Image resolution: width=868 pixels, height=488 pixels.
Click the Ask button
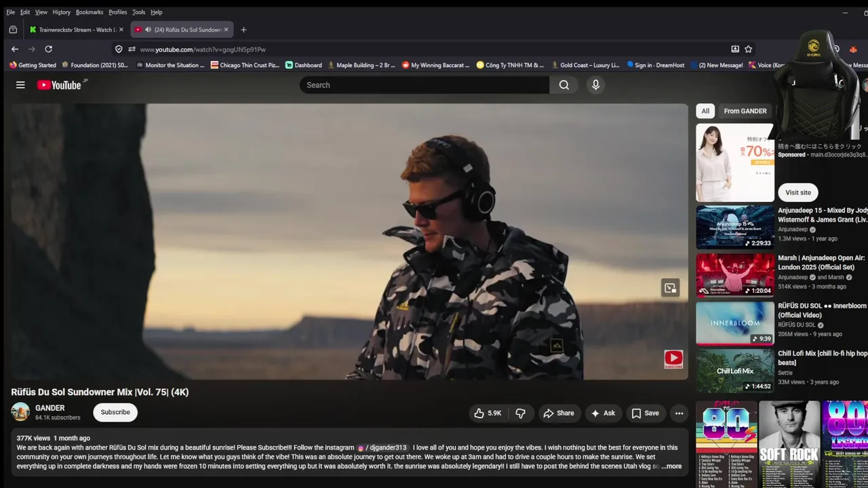click(603, 413)
